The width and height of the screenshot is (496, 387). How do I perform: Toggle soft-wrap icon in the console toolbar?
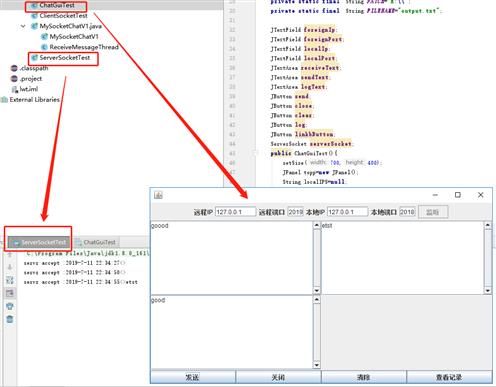(x=10, y=280)
